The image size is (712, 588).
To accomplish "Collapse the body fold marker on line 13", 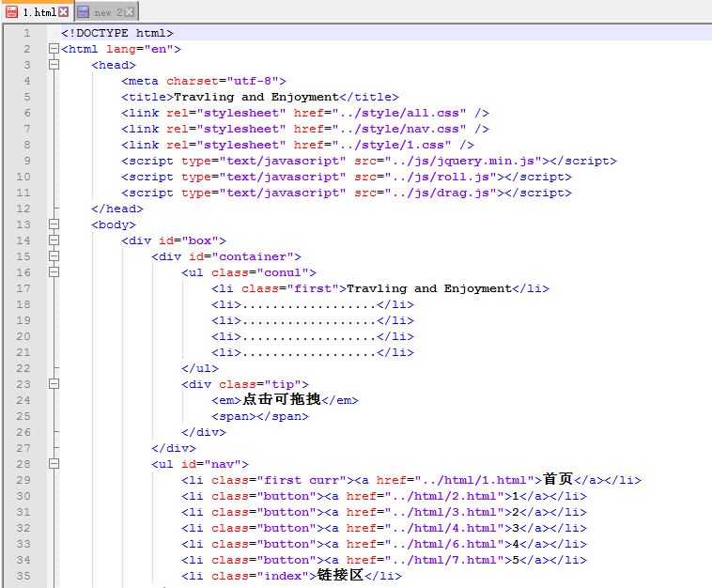I will click(x=54, y=224).
